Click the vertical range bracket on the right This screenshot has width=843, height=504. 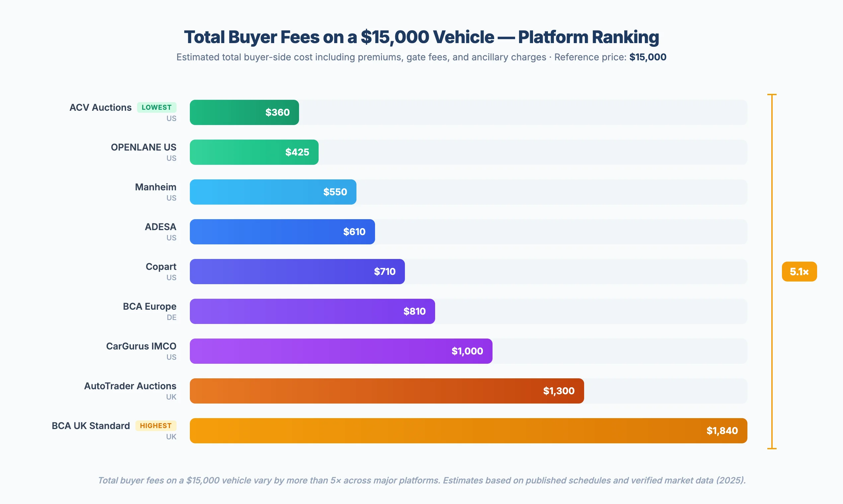(772, 271)
